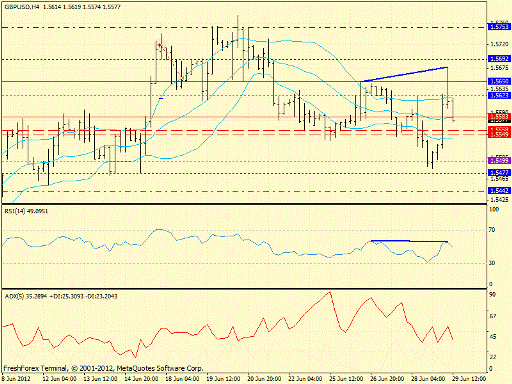512x384 pixels.
Task: Select the 1.5692 blue price level label
Action: (x=499, y=59)
